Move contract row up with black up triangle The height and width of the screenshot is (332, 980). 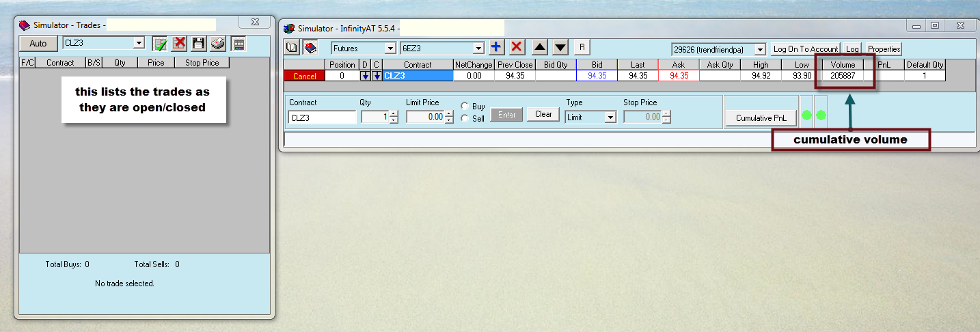(x=539, y=47)
